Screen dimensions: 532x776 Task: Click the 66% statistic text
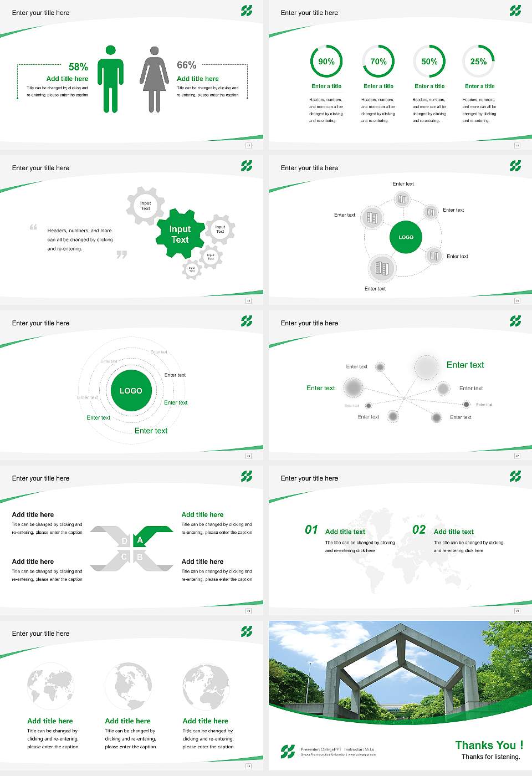(x=187, y=65)
